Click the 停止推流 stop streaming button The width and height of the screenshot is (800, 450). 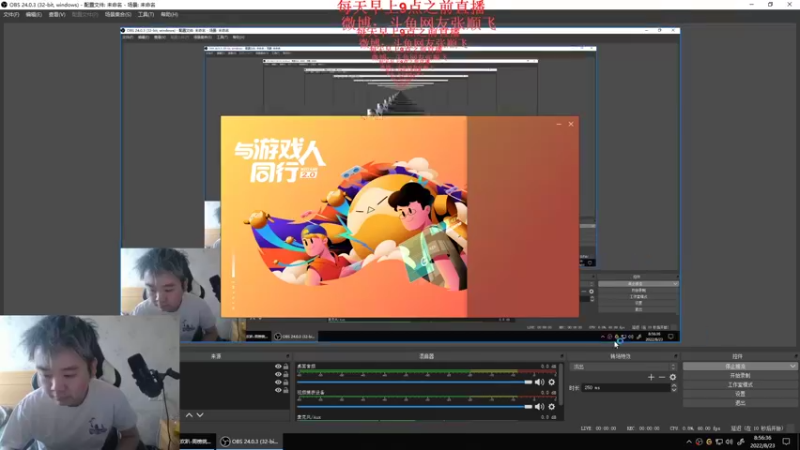tap(736, 366)
